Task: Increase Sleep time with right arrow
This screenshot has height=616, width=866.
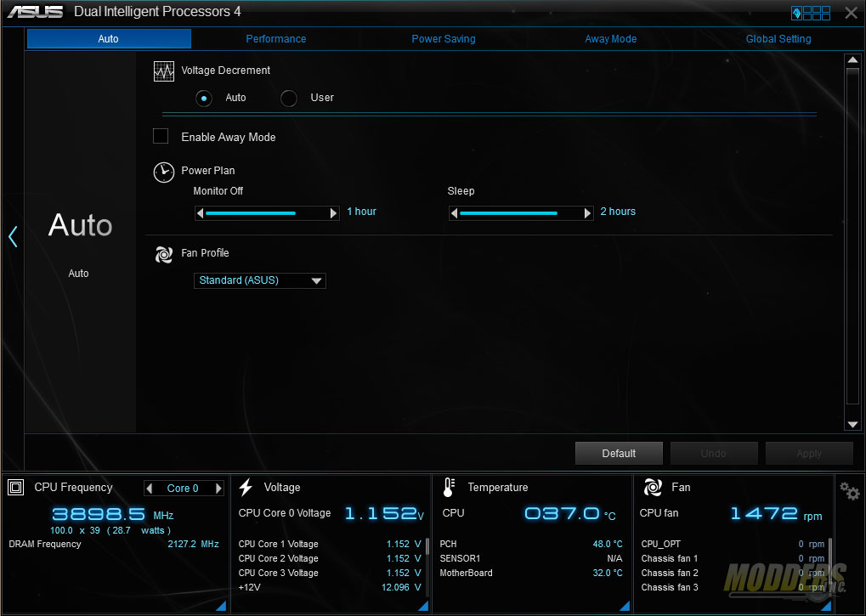Action: (x=587, y=213)
